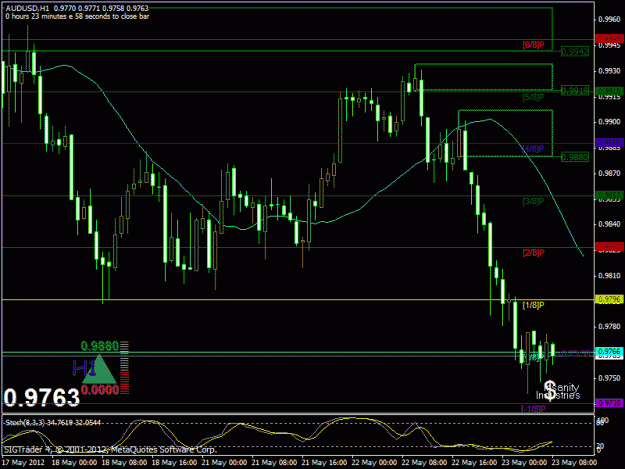The width and height of the screenshot is (625, 469).
Task: Click the 0.9810 price scale value
Action: (x=609, y=275)
